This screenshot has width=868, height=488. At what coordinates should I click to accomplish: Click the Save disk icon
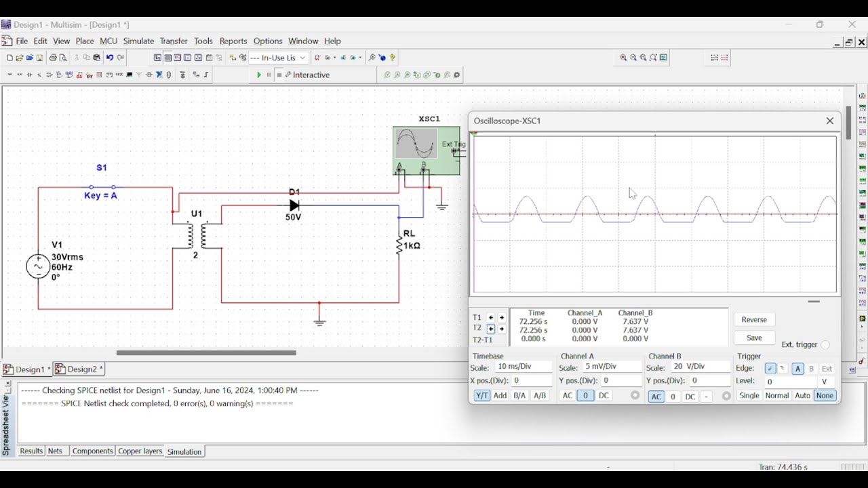(x=39, y=58)
